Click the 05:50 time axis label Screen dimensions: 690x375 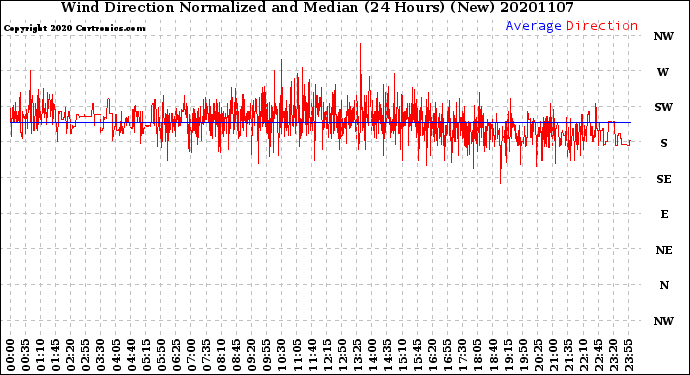click(x=161, y=355)
